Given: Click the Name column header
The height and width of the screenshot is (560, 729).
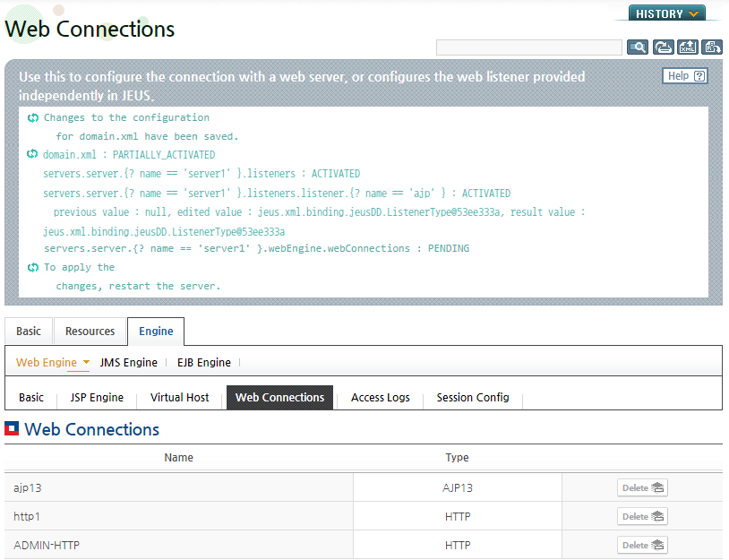Looking at the screenshot, I should 178,457.
